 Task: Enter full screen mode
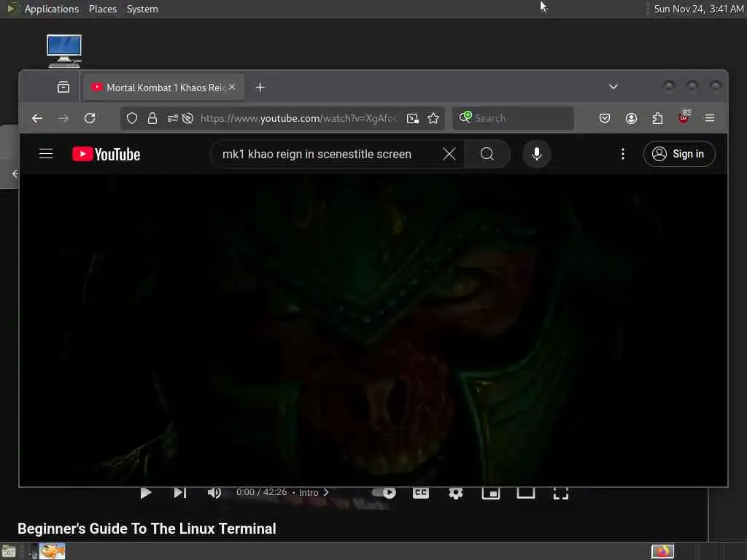561,493
